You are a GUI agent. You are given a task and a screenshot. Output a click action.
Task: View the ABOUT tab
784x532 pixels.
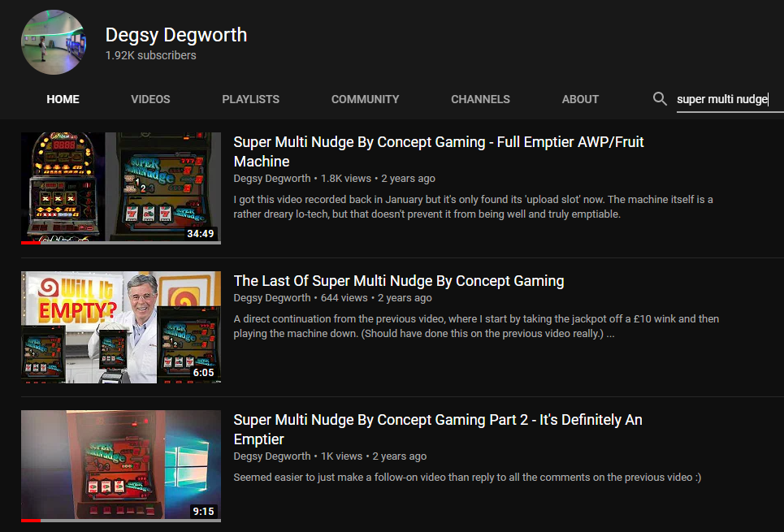pyautogui.click(x=580, y=99)
